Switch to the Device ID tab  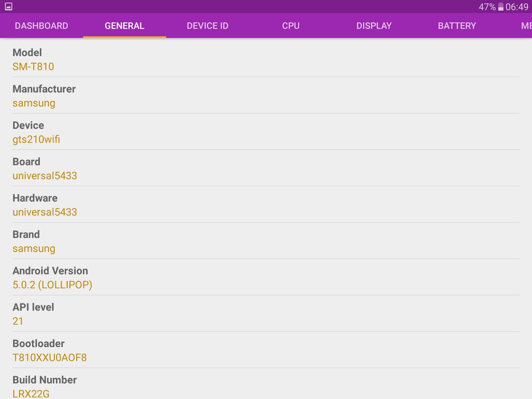(x=207, y=26)
